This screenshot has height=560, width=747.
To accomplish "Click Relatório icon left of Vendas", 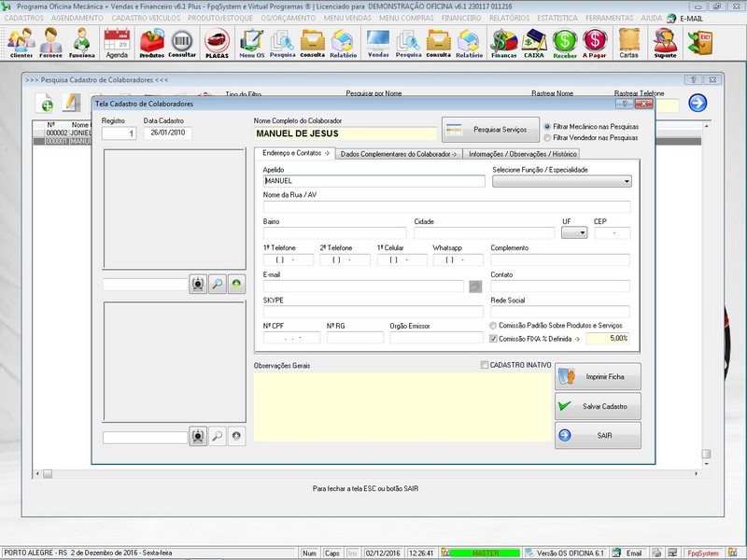I will pos(343,43).
